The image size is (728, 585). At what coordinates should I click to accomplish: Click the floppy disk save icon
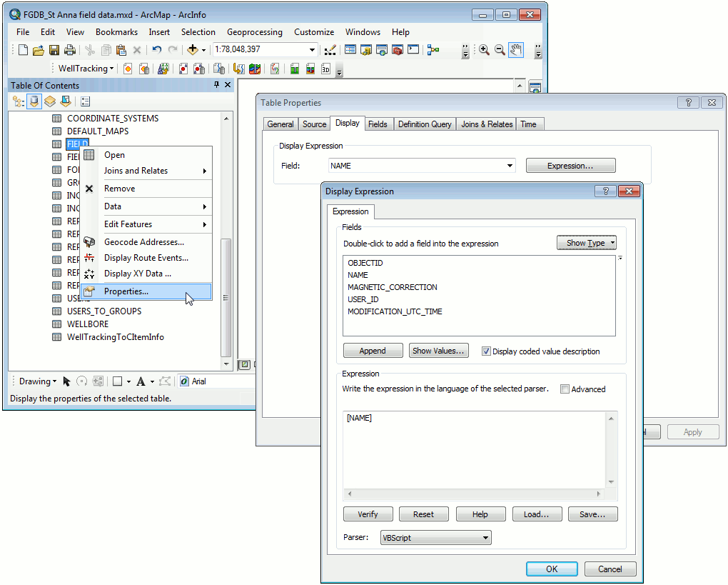pyautogui.click(x=54, y=50)
